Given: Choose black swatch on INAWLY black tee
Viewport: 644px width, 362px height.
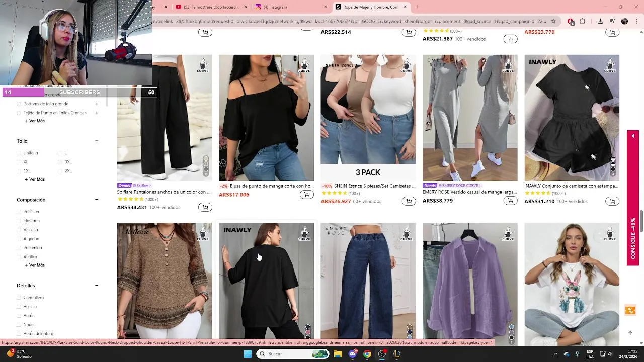Looking at the screenshot, I should pyautogui.click(x=308, y=327).
